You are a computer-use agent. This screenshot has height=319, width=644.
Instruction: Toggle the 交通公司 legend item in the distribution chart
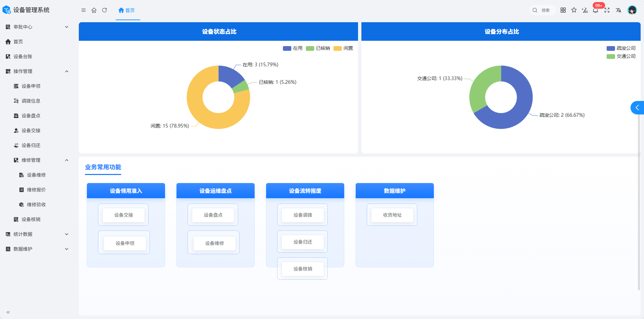click(x=621, y=57)
